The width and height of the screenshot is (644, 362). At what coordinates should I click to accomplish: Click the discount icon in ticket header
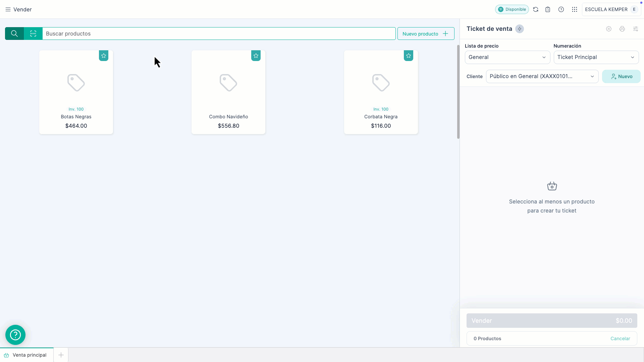(609, 29)
